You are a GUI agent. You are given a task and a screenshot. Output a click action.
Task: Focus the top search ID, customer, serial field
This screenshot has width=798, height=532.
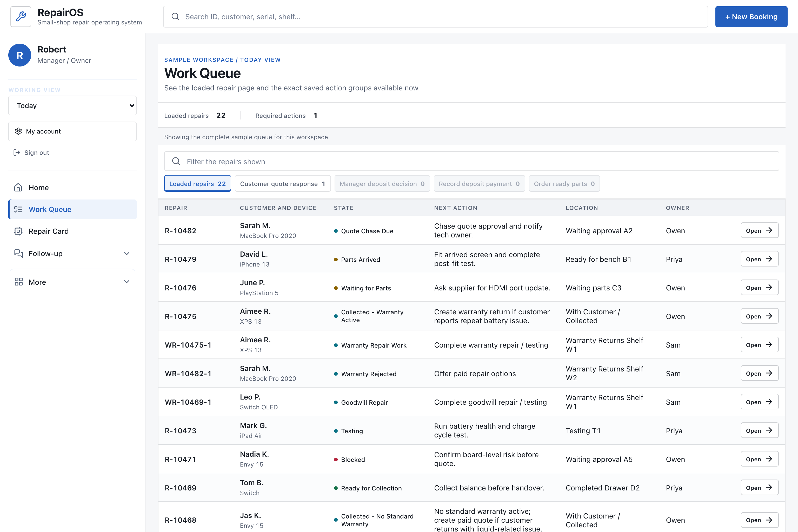pos(435,17)
